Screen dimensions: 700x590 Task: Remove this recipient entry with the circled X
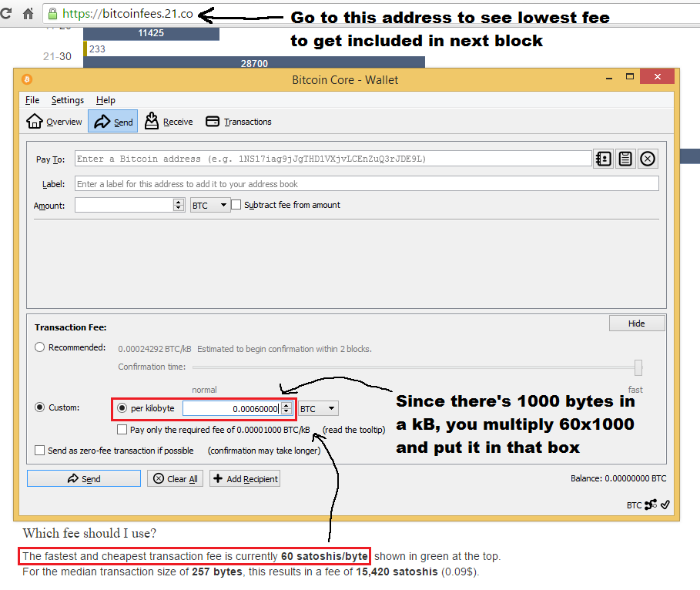click(x=648, y=159)
